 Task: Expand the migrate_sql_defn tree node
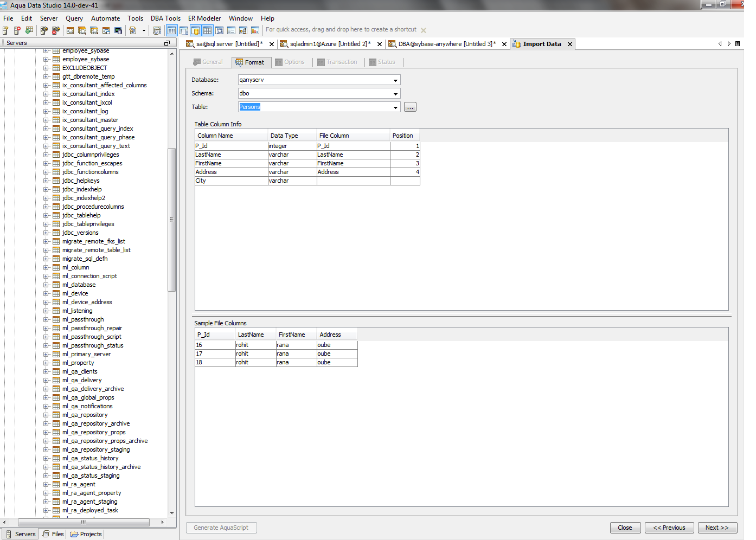click(x=46, y=259)
